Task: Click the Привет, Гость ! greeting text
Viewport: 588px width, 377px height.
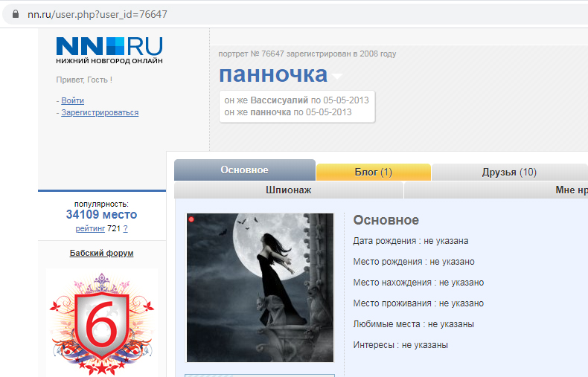Action: point(84,80)
